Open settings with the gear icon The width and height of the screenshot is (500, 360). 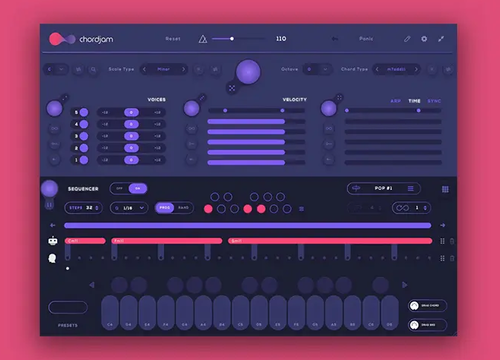[424, 39]
